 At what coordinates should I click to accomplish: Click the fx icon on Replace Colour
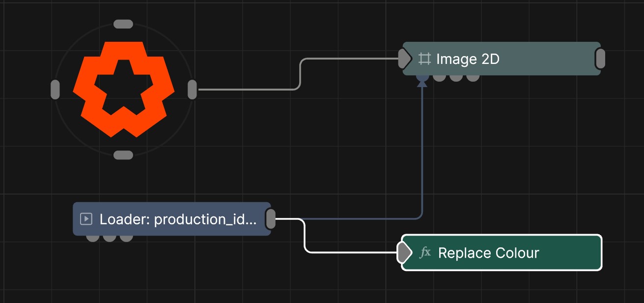click(x=425, y=253)
